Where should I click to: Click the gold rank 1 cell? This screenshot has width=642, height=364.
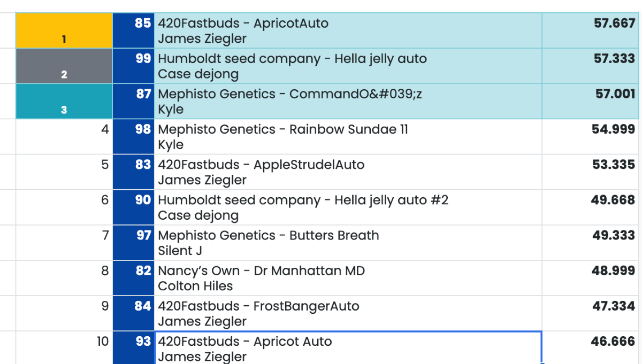[64, 31]
